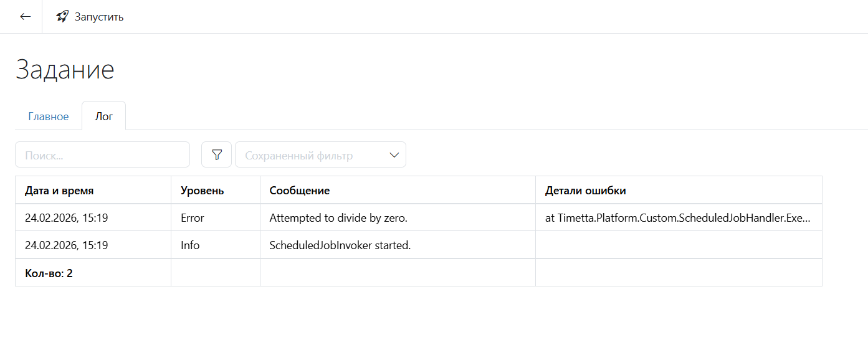Click the rocket icon next to Запустить

62,17
